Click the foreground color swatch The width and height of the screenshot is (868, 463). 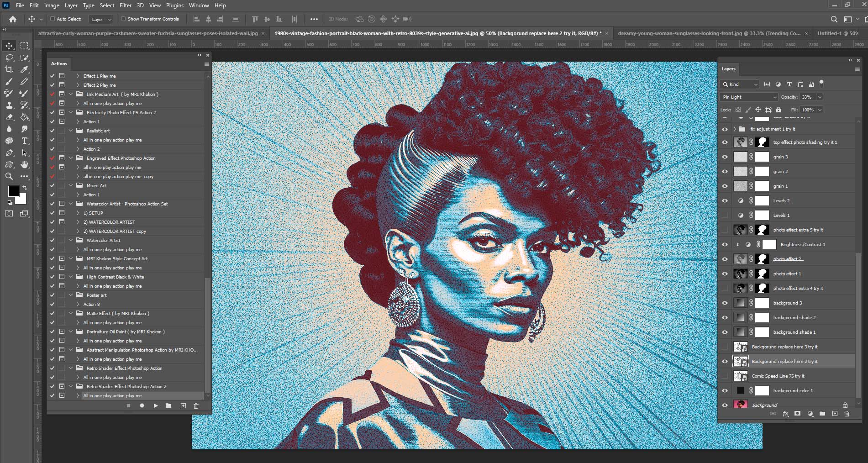(14, 192)
